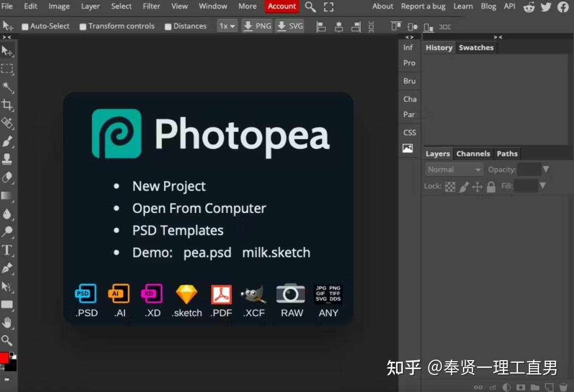Click the black background color swatch
574x392 pixels.
coord(12,365)
